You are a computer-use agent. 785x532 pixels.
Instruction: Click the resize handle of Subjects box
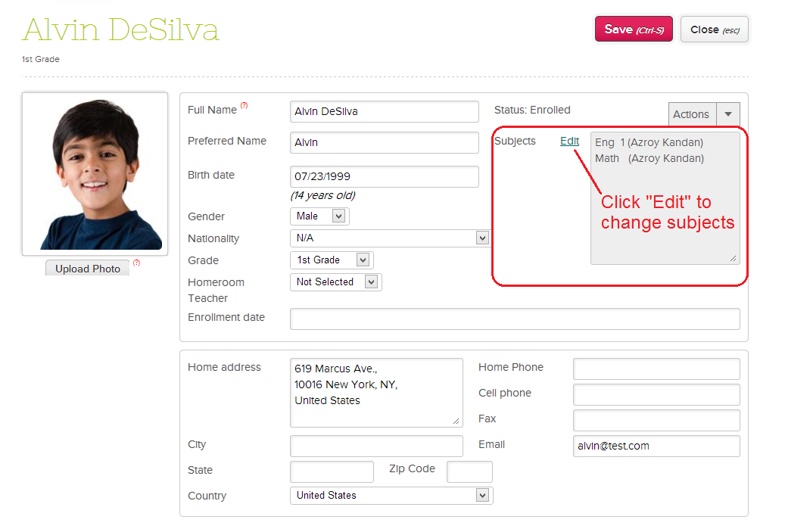[x=733, y=258]
